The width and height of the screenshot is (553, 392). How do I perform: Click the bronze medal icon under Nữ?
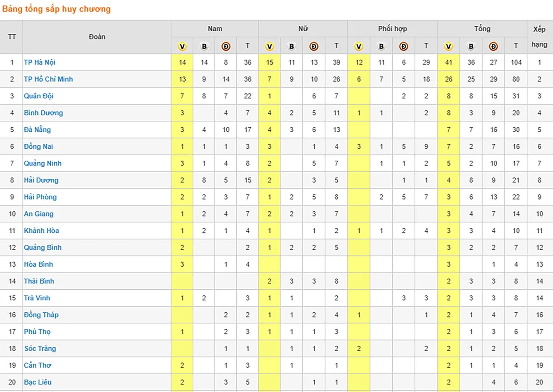314,46
